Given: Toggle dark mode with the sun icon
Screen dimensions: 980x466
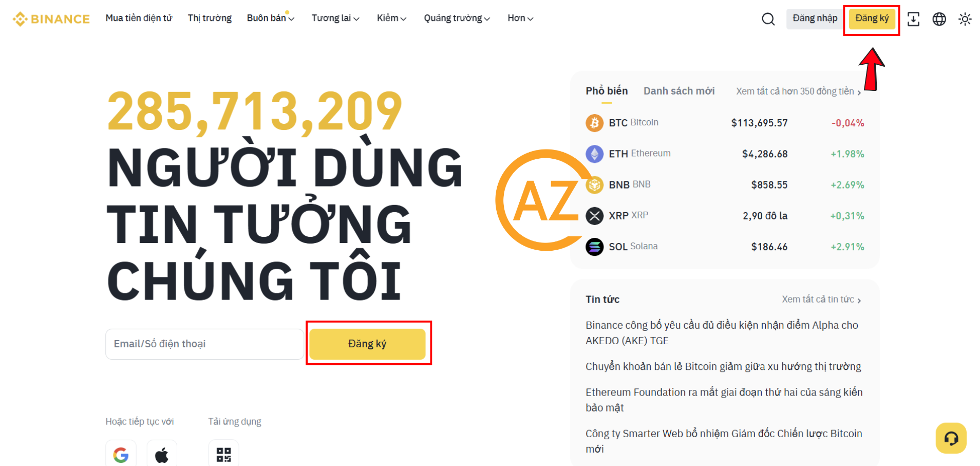Looking at the screenshot, I should click(965, 19).
